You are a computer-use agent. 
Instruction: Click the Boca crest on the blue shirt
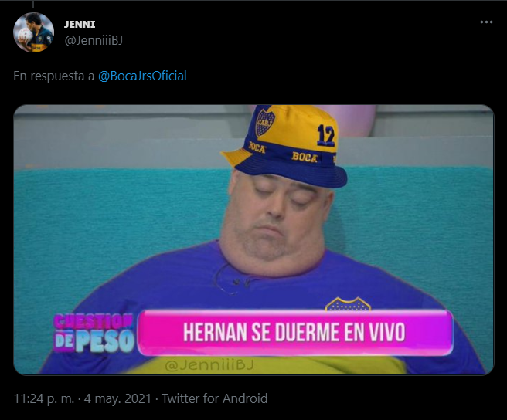pos(348,304)
